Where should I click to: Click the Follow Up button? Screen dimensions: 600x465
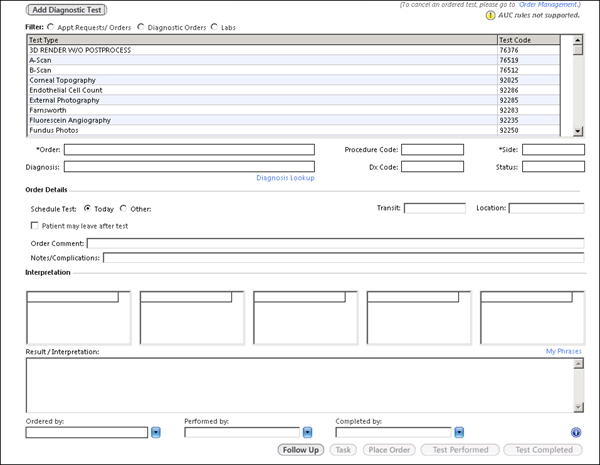[301, 450]
